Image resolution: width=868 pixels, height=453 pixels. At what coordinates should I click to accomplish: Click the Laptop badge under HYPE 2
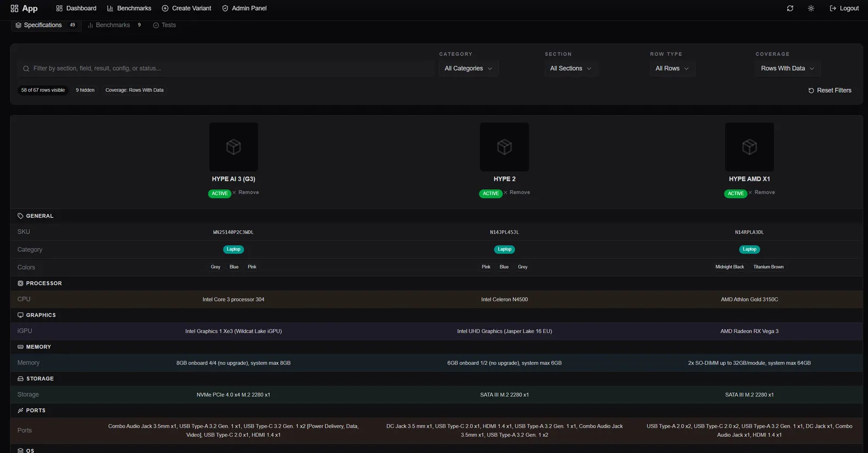(505, 250)
